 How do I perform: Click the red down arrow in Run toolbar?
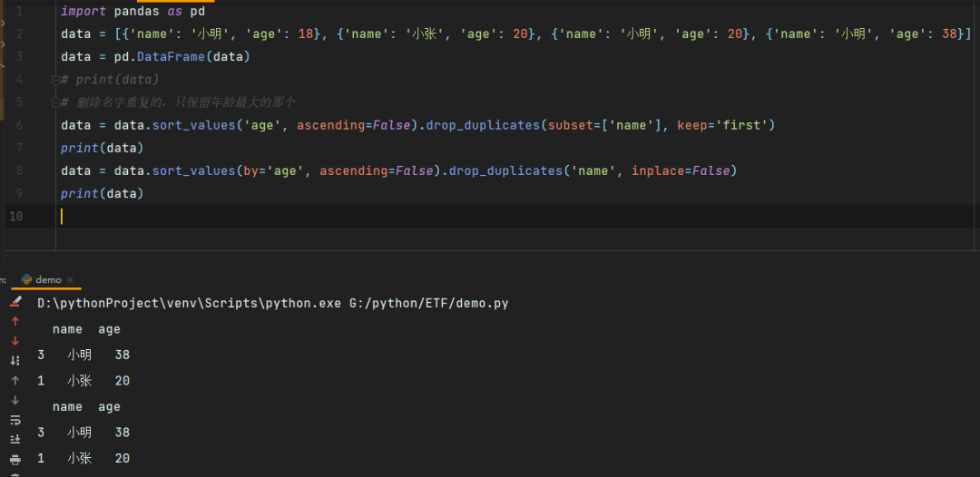[15, 341]
